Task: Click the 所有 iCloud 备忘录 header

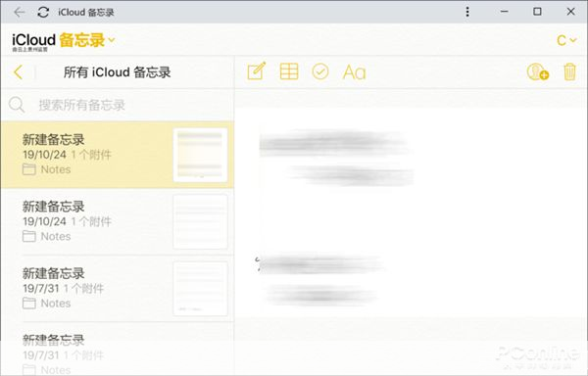Action: tap(117, 72)
